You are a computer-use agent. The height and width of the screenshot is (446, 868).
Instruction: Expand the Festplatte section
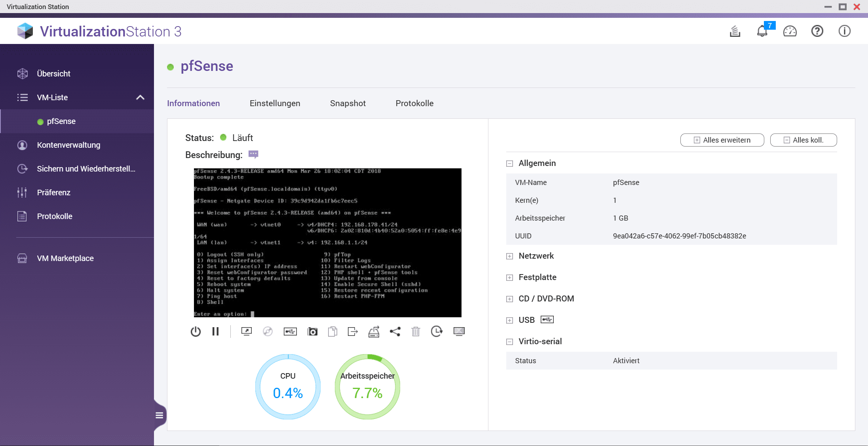pos(509,278)
